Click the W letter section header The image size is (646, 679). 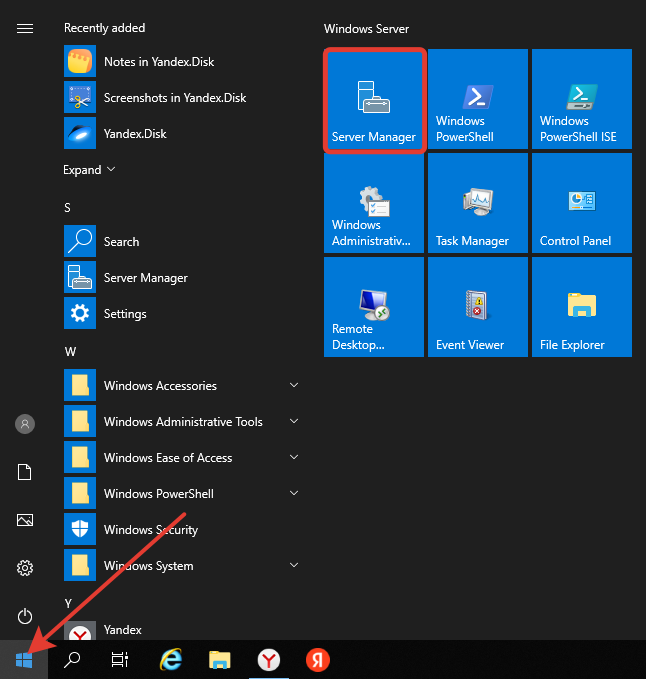pyautogui.click(x=70, y=352)
